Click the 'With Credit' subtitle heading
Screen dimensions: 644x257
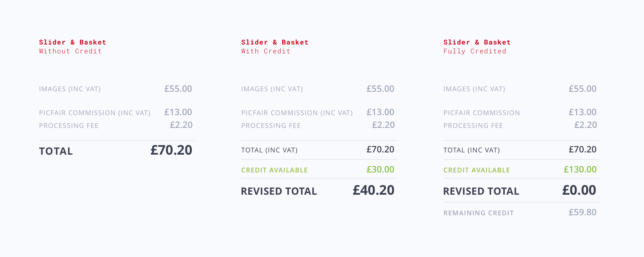coord(266,51)
